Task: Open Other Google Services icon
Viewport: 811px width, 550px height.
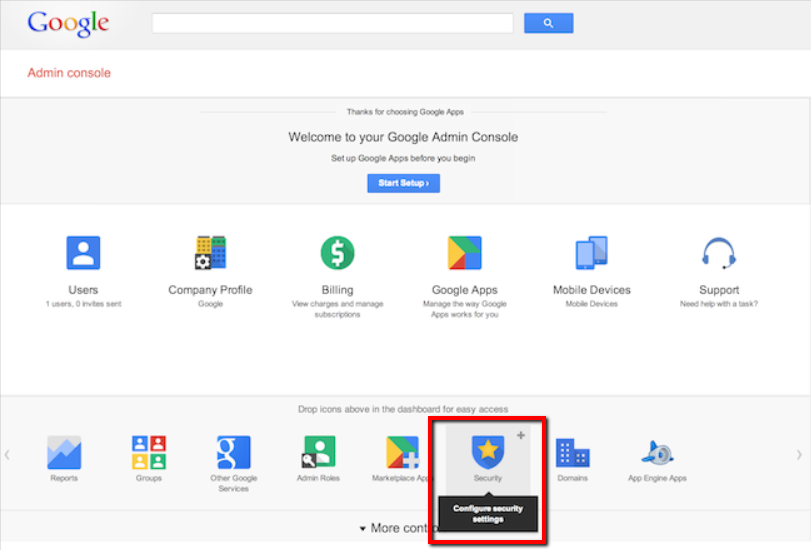Action: point(233,453)
